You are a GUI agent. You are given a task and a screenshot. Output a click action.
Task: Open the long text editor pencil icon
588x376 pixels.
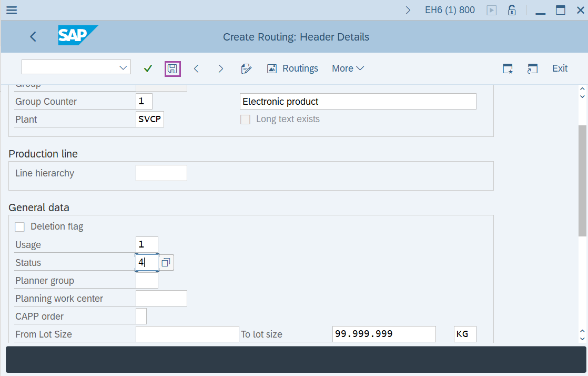(x=246, y=68)
